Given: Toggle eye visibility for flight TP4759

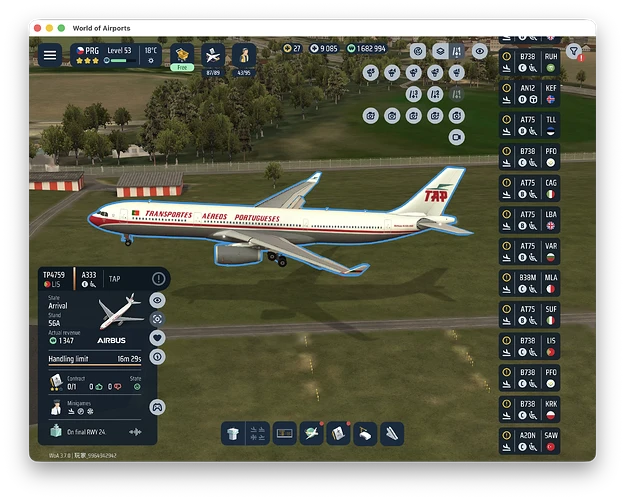Looking at the screenshot, I should pos(157,300).
